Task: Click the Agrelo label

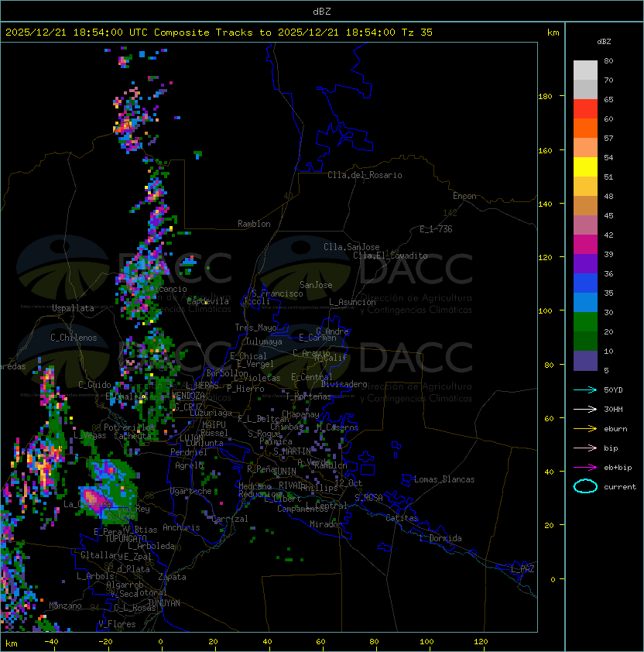Action: 189,465
